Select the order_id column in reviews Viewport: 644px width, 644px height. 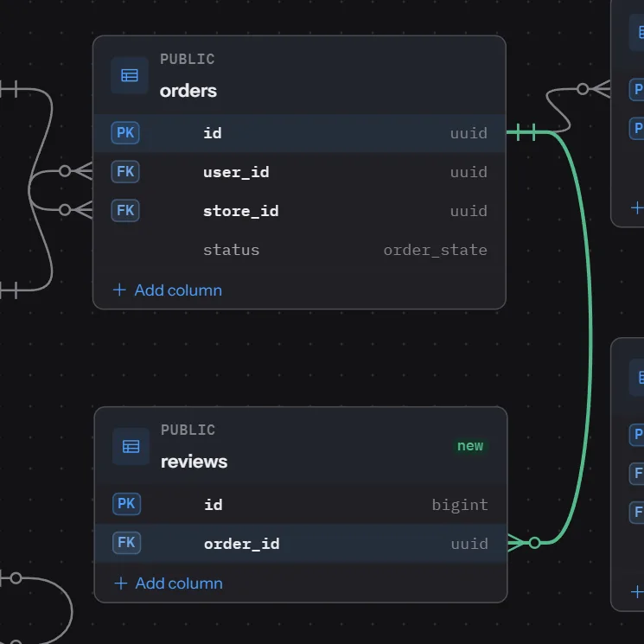[x=301, y=543]
